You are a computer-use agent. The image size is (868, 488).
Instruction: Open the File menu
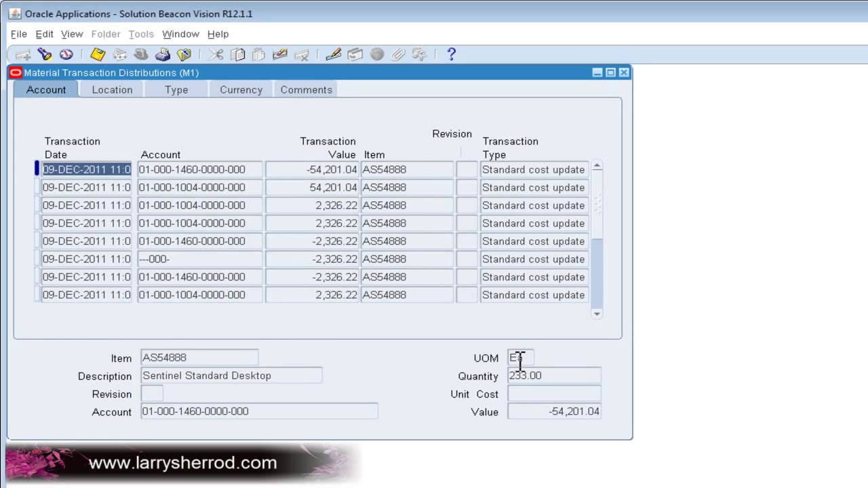coord(19,34)
